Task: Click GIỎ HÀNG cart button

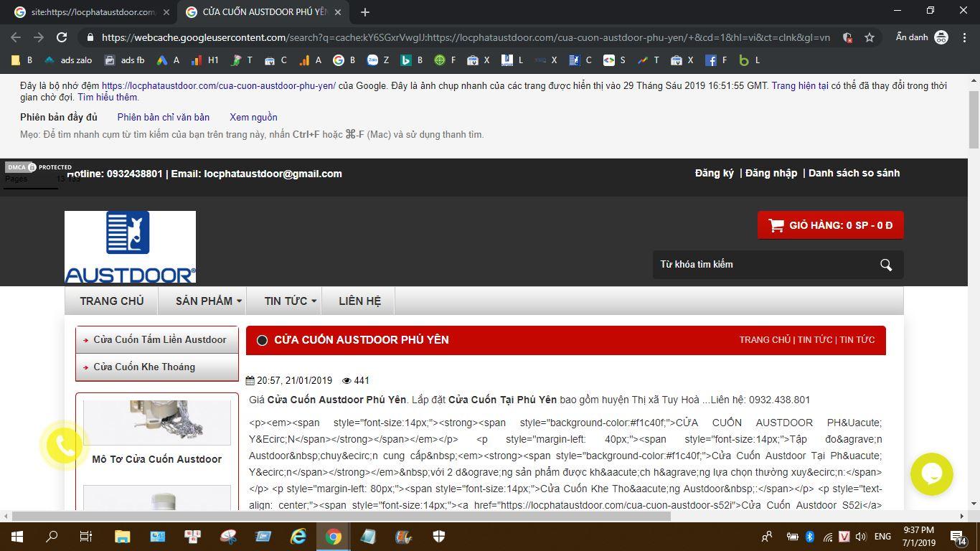Action: coord(830,225)
